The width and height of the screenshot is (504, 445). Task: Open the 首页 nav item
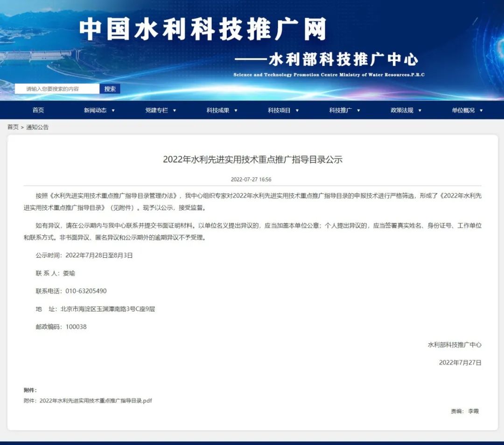click(x=38, y=110)
